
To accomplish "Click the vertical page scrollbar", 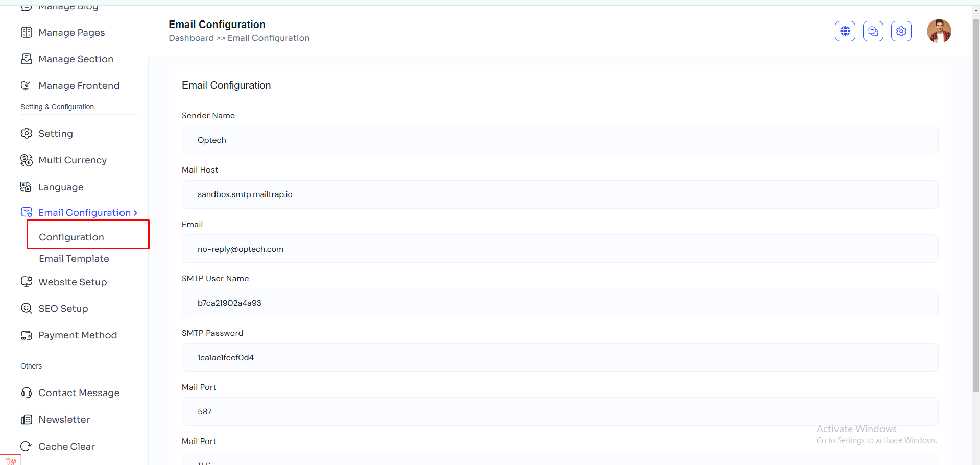I will 975,204.
